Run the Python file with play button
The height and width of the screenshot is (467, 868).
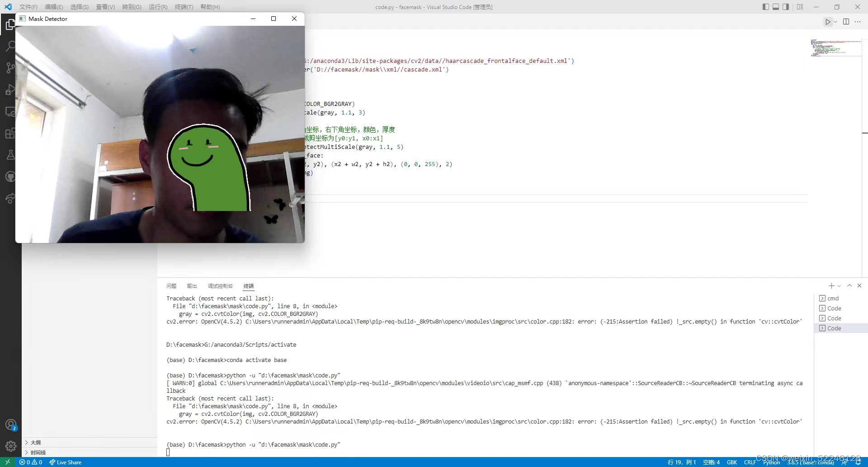pyautogui.click(x=827, y=22)
